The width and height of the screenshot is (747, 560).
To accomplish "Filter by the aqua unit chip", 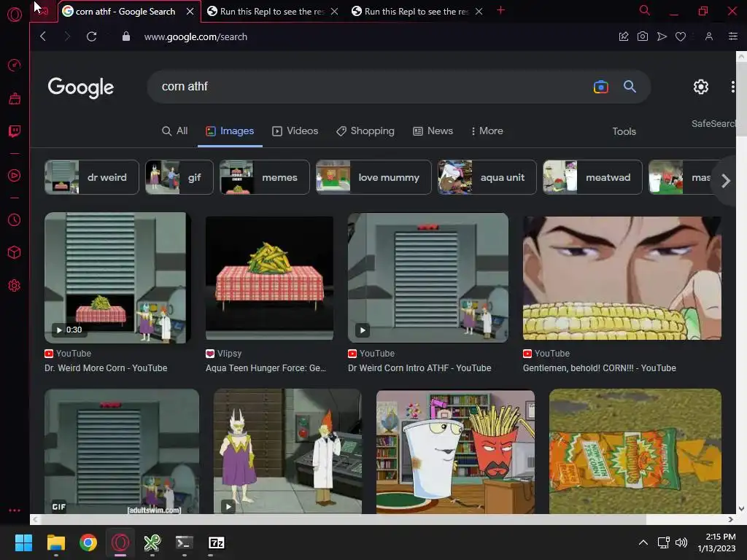I will coord(487,177).
